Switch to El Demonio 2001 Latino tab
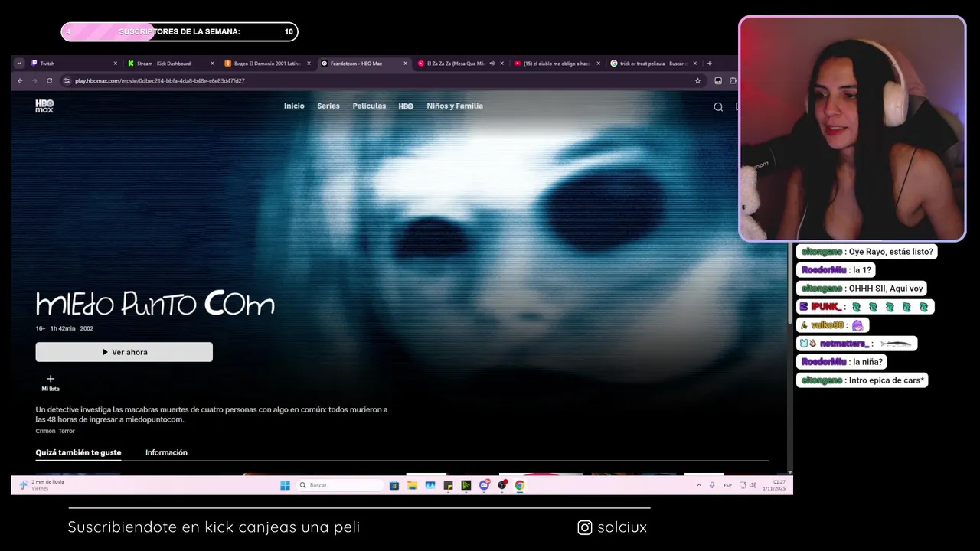The width and height of the screenshot is (980, 551). click(x=267, y=64)
